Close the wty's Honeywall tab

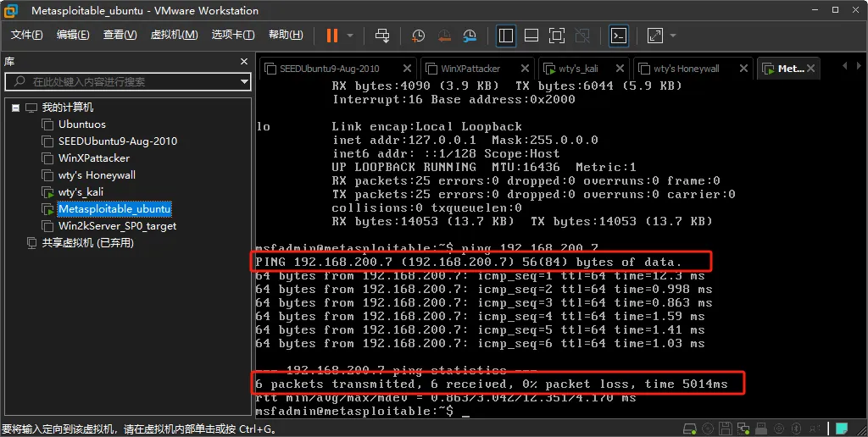[743, 69]
